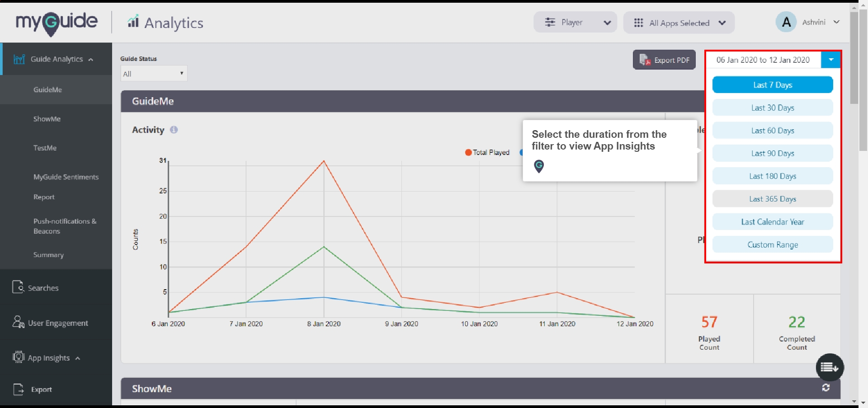
Task: Select the Last 7 Days option
Action: [772, 84]
